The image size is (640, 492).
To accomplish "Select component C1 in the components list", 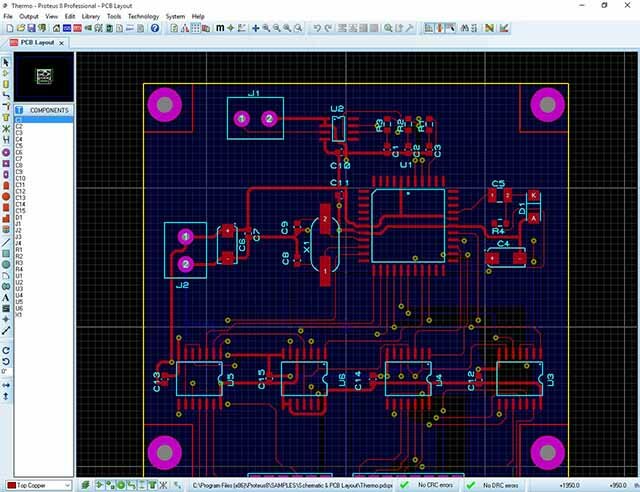I will (x=44, y=120).
